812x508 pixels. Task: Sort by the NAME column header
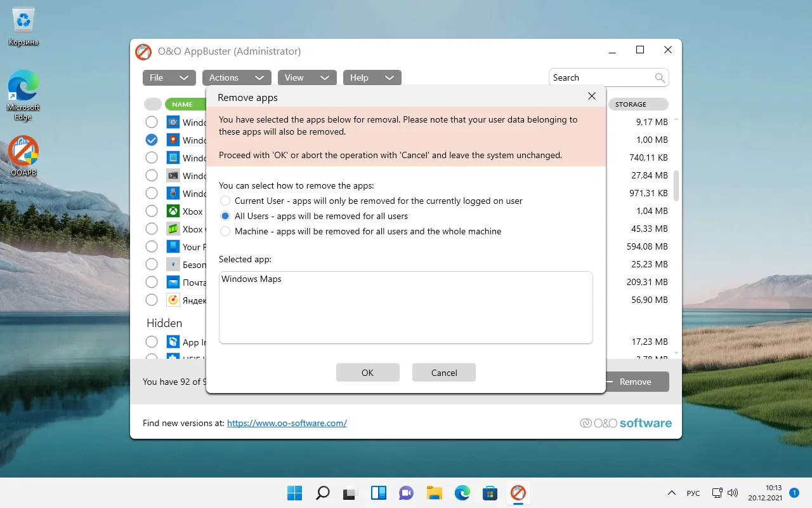[187, 104]
